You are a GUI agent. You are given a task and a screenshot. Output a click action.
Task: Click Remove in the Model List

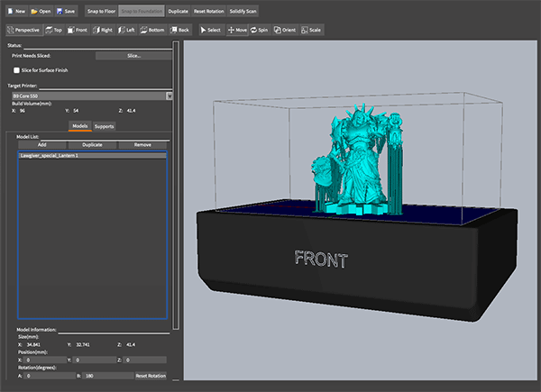(x=142, y=145)
